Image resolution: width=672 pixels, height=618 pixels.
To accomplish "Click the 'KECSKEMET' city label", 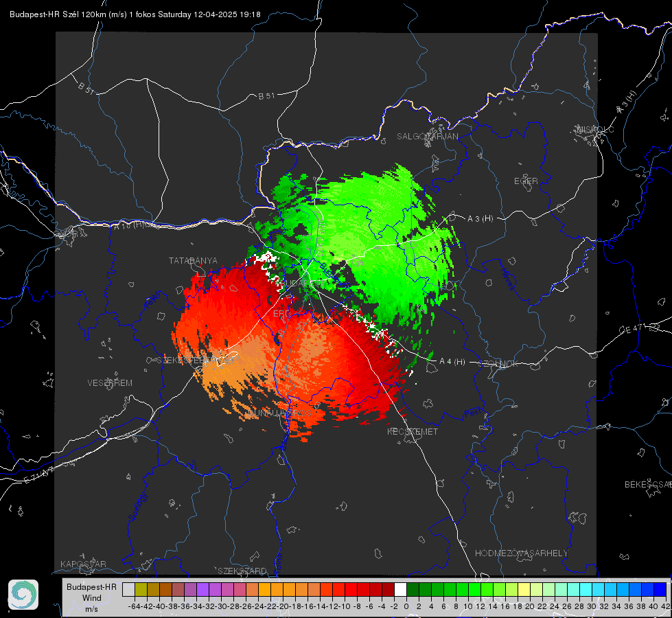I will tap(413, 431).
